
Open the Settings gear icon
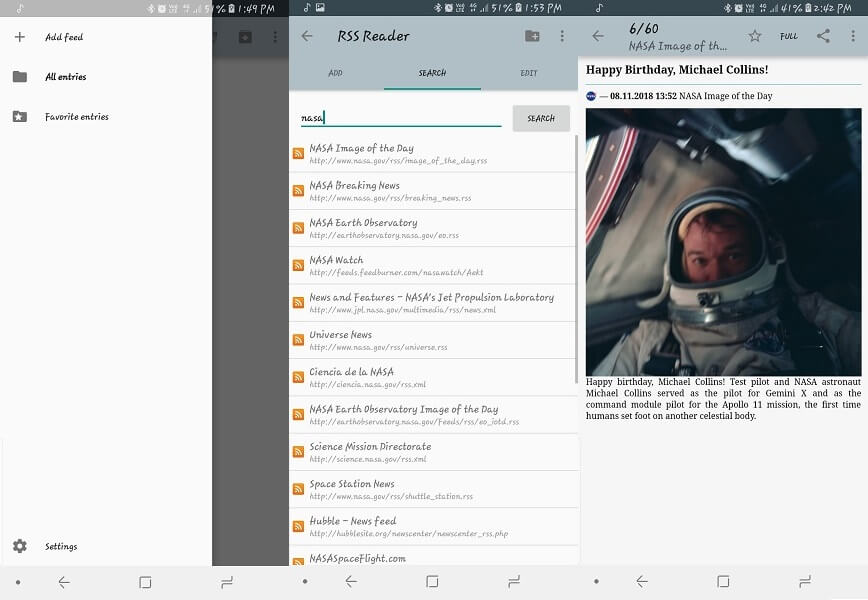(x=19, y=546)
